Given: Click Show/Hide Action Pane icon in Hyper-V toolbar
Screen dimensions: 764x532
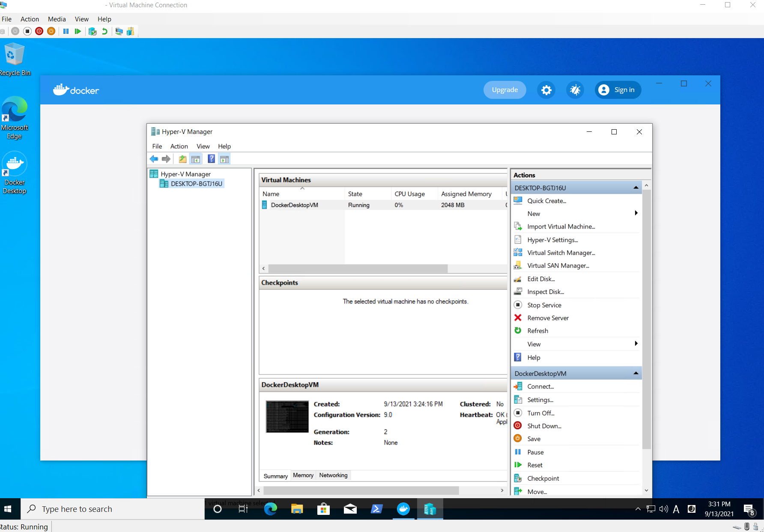Looking at the screenshot, I should click(224, 159).
